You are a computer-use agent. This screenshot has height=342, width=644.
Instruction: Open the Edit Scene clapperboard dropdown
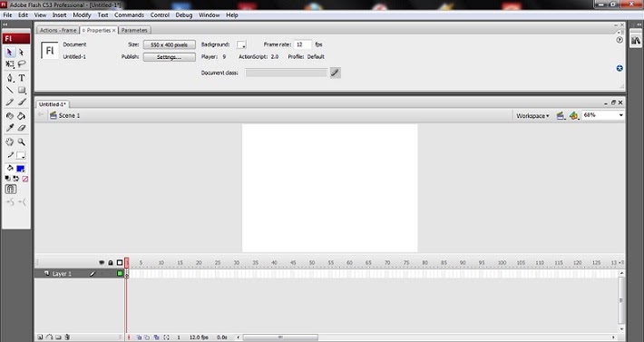[561, 116]
